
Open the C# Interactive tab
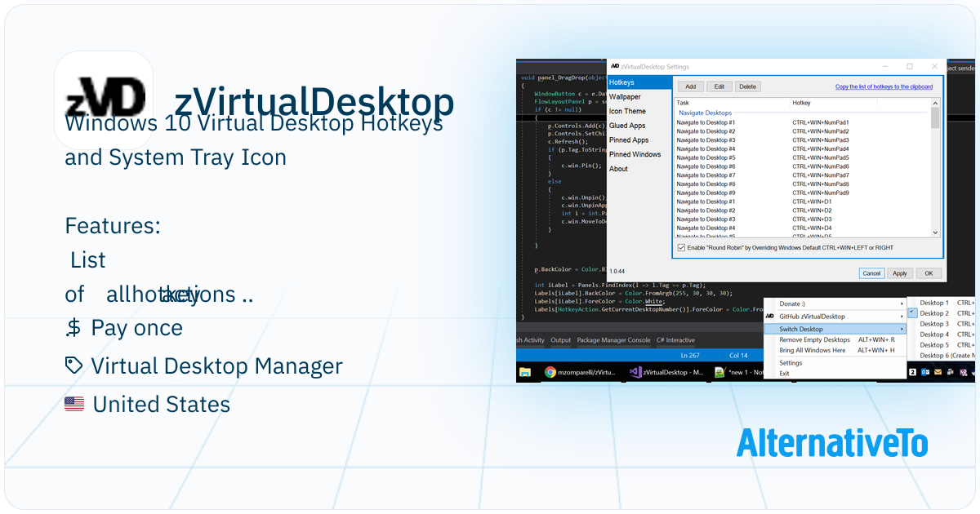pyautogui.click(x=675, y=340)
